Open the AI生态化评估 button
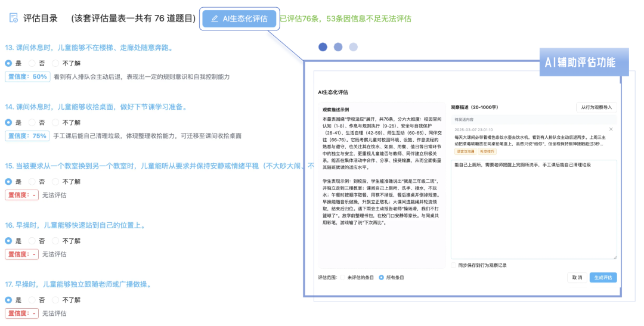644x326 pixels. (x=240, y=18)
